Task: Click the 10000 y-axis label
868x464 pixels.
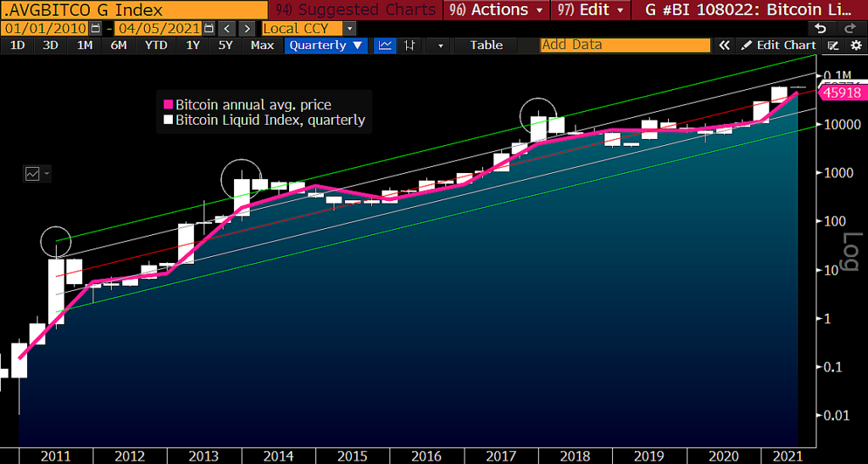Action: tap(840, 125)
